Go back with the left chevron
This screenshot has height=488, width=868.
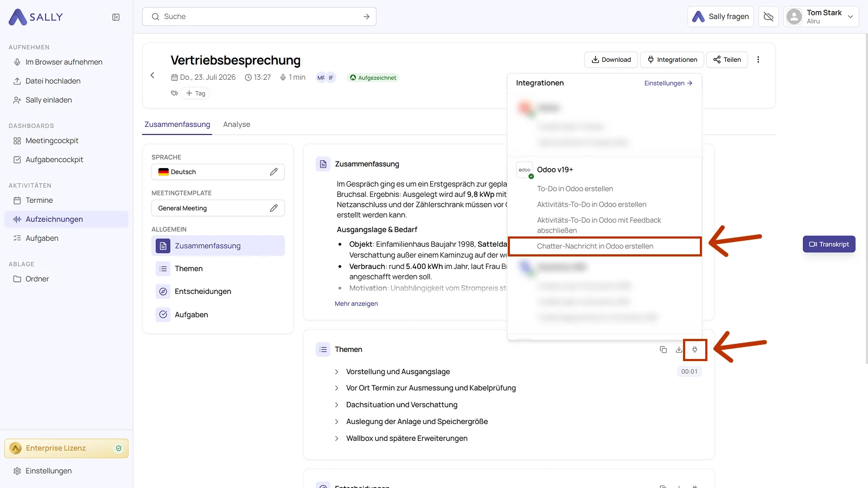click(x=152, y=75)
